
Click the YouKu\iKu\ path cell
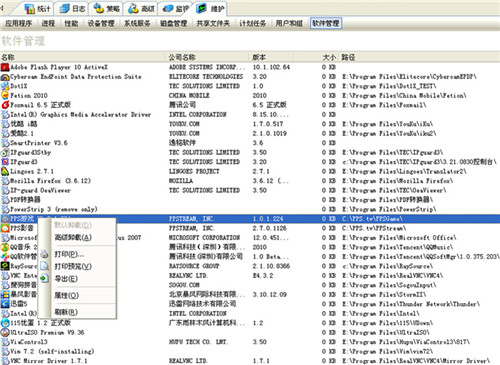point(388,124)
